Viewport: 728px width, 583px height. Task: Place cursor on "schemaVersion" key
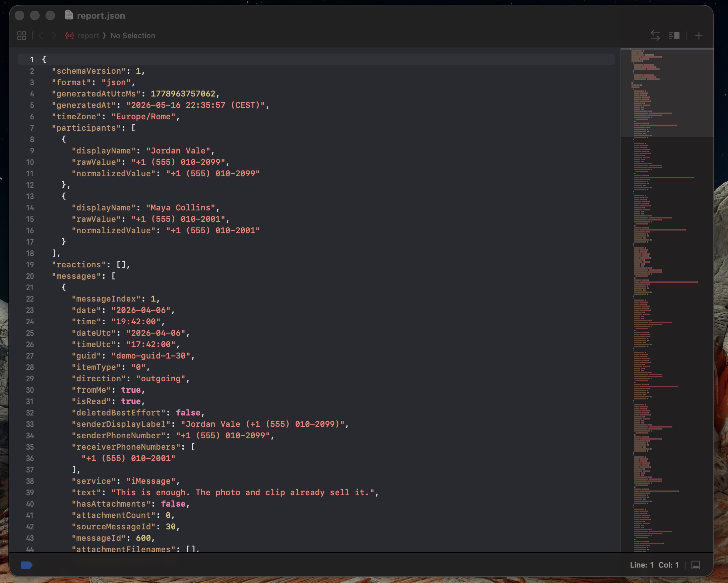(88, 71)
